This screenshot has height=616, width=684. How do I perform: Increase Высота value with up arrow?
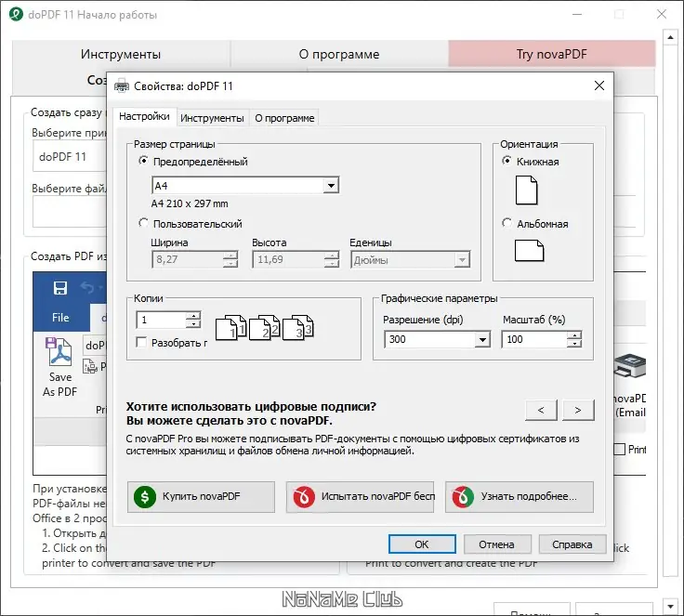pos(332,256)
